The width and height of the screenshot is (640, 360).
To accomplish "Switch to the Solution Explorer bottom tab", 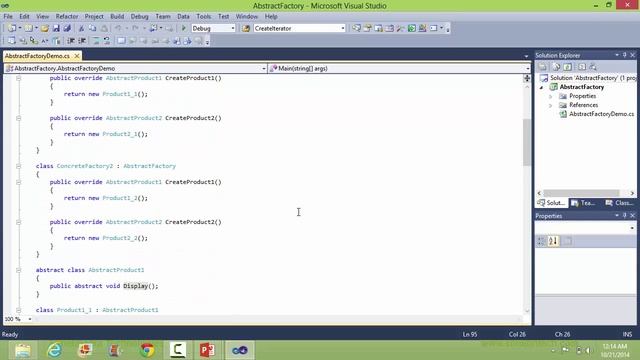I will pos(551,203).
